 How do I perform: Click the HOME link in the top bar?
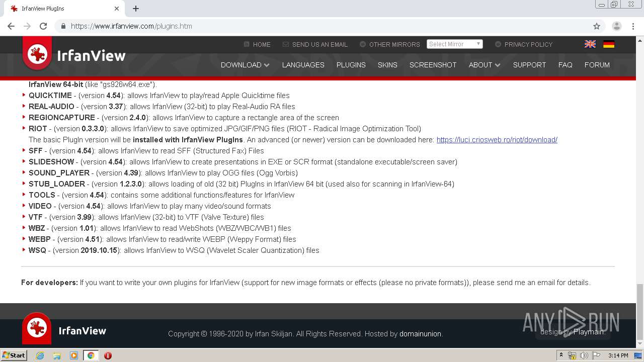tap(257, 44)
